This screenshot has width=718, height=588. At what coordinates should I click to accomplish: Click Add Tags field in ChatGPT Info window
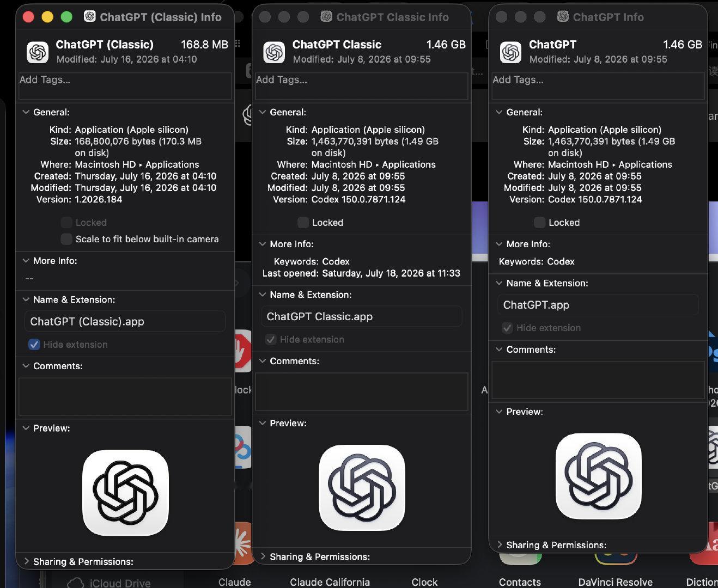tap(598, 86)
